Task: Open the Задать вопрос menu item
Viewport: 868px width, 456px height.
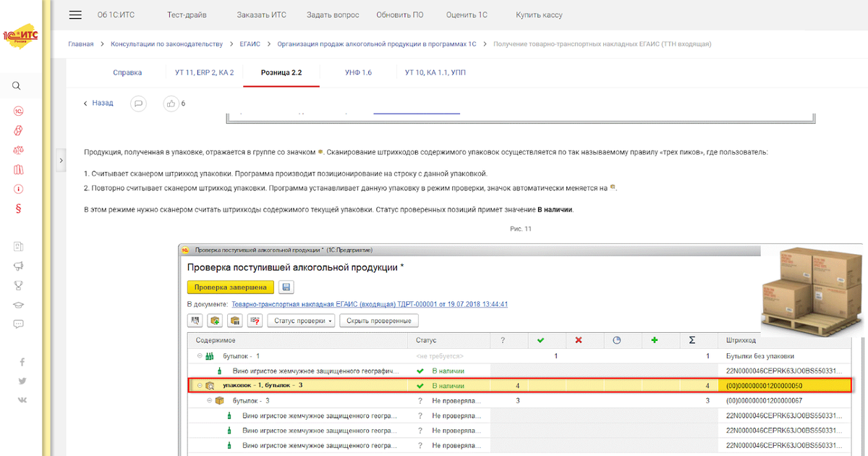Action: [x=333, y=14]
